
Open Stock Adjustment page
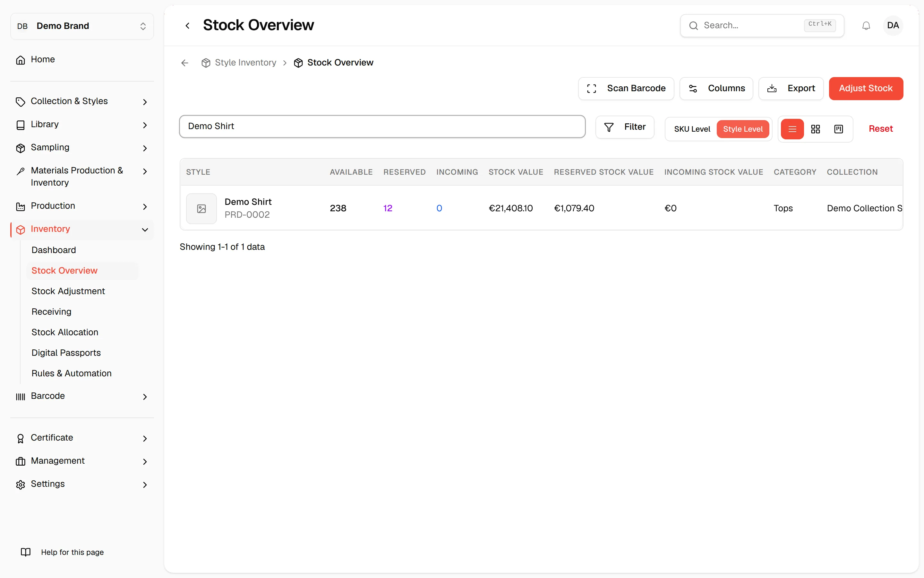click(68, 291)
